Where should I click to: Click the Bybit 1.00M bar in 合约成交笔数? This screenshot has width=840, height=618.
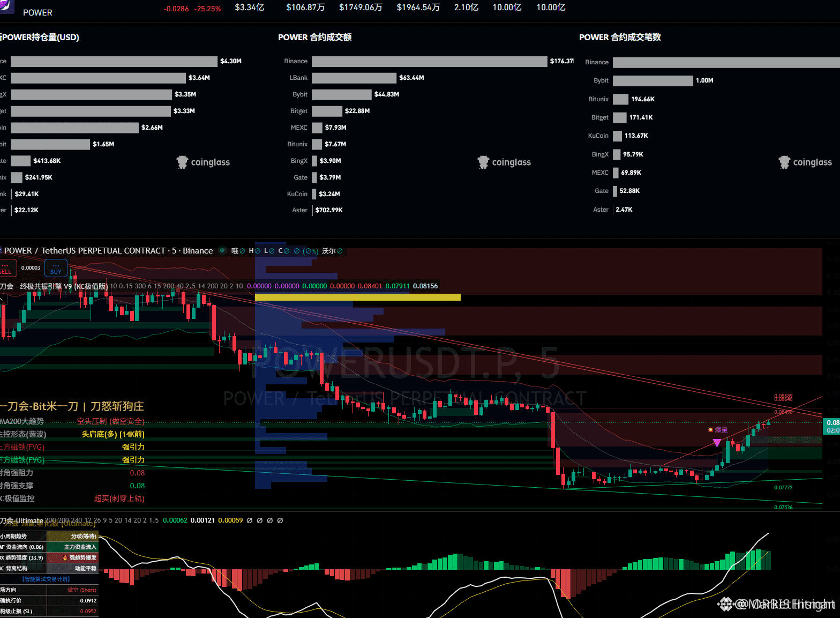[653, 80]
